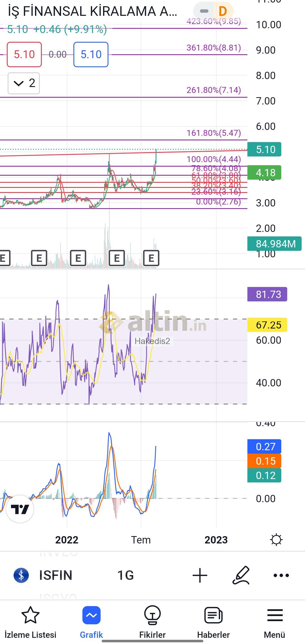Open the chart settings gear icon

[276, 540]
